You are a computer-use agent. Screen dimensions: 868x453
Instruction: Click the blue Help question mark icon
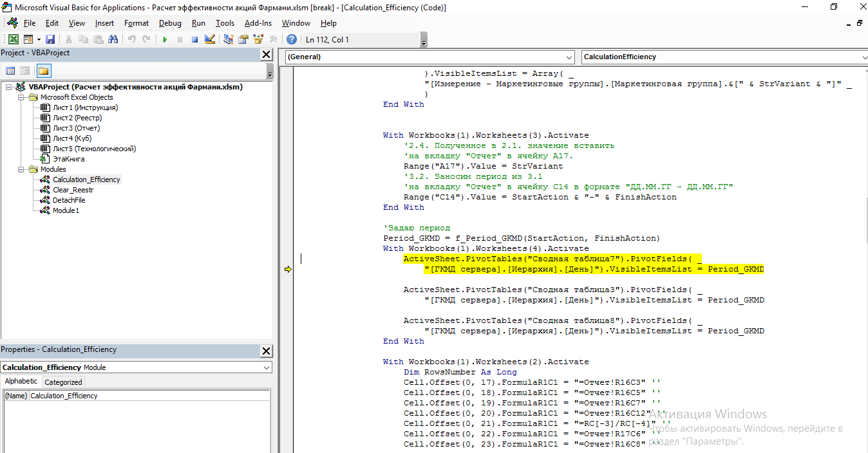point(292,39)
